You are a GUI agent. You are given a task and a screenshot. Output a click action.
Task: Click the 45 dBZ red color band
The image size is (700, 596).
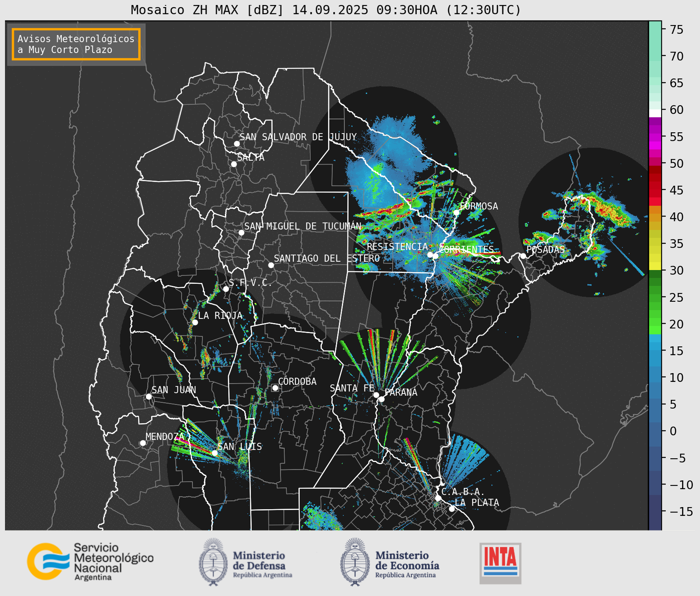655,193
